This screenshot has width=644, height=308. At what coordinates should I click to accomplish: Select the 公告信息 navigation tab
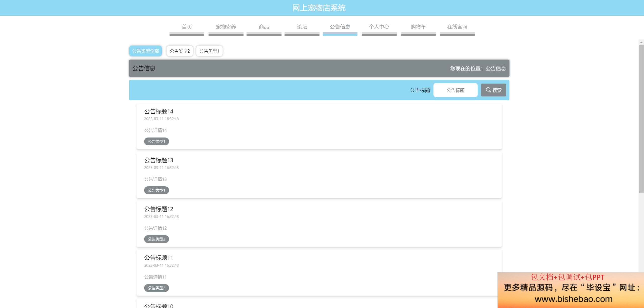coord(340,27)
